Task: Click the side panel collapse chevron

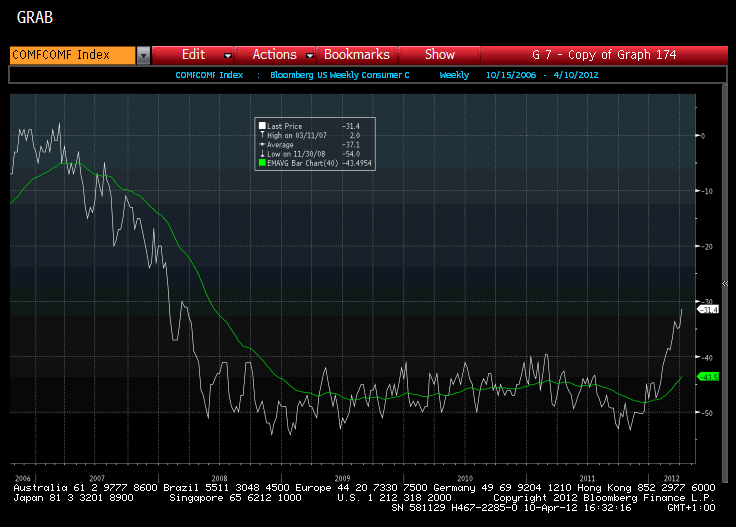Action: (725, 283)
